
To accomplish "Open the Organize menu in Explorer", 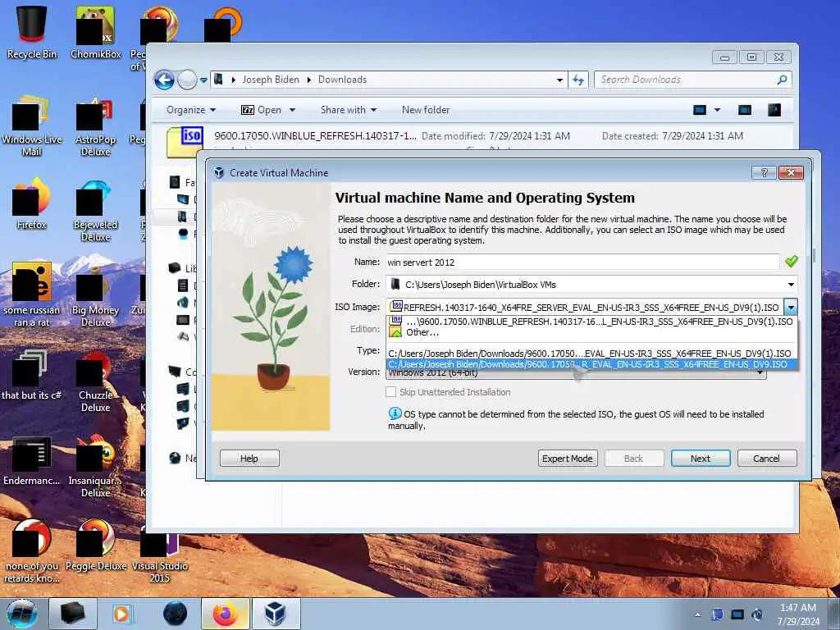I will [191, 110].
